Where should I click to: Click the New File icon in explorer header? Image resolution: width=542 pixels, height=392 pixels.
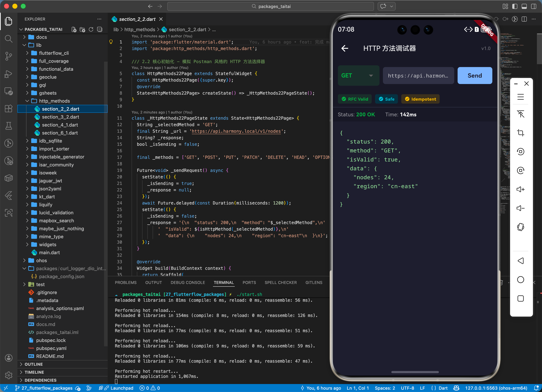click(74, 29)
